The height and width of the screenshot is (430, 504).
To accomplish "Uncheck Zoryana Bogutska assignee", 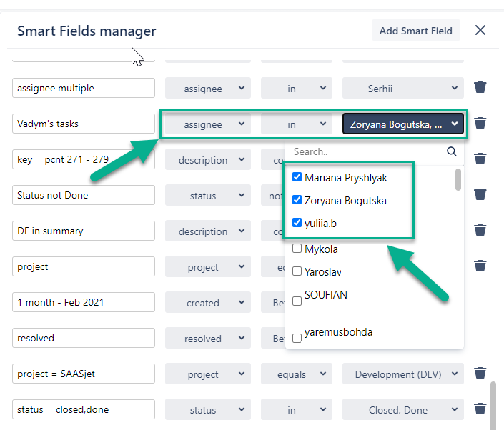I will click(x=297, y=200).
